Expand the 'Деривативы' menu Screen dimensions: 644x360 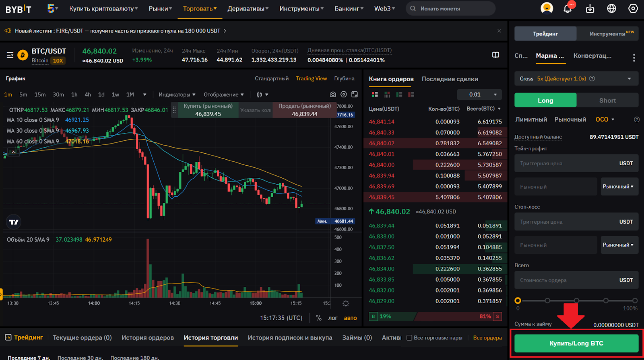tap(248, 8)
